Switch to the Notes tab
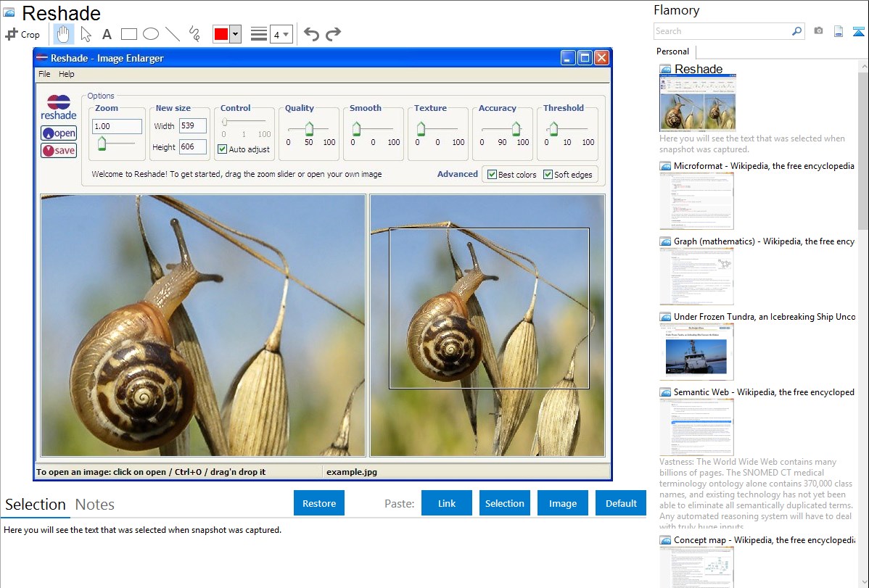The height and width of the screenshot is (588, 869). pyautogui.click(x=95, y=505)
